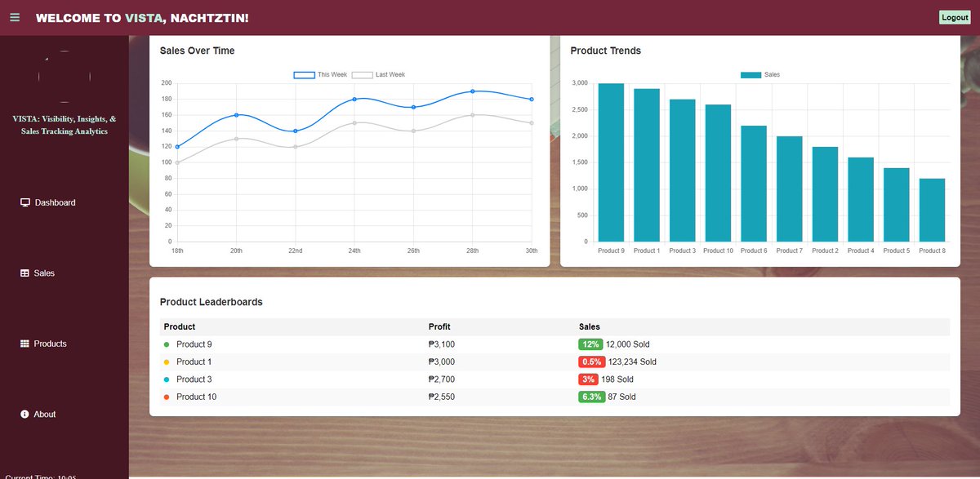Click the Dashboard monitor icon

click(24, 202)
